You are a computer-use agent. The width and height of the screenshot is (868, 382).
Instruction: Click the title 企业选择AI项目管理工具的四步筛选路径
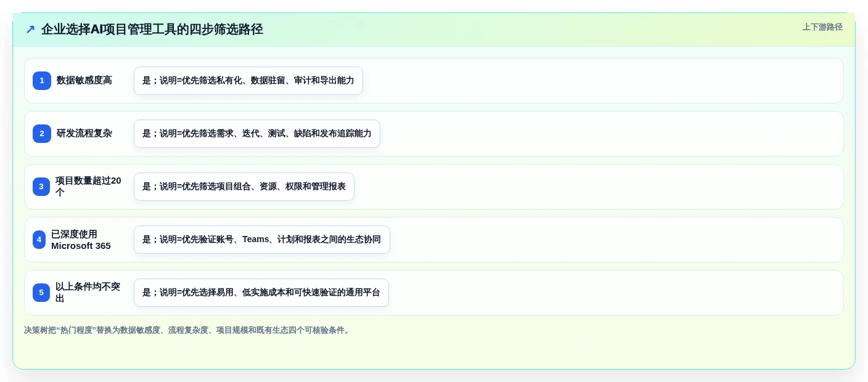click(152, 30)
